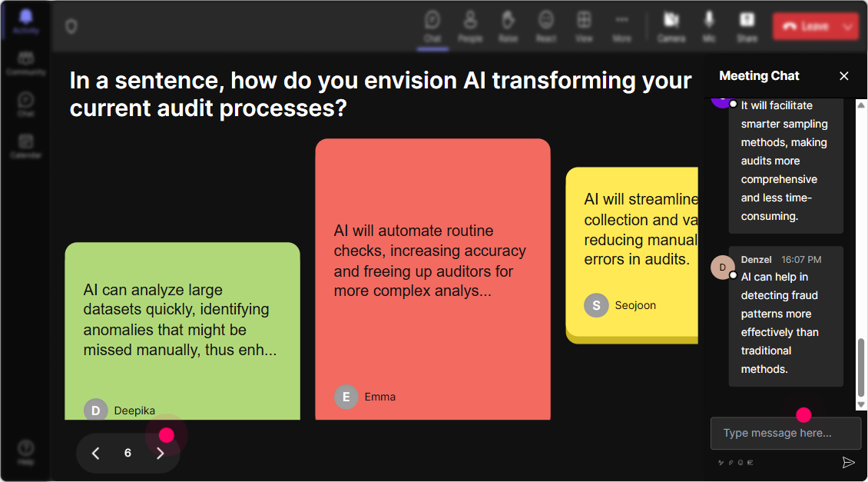The height and width of the screenshot is (482, 868).
Task: Open Calendar in the left sidebar
Action: 25,146
